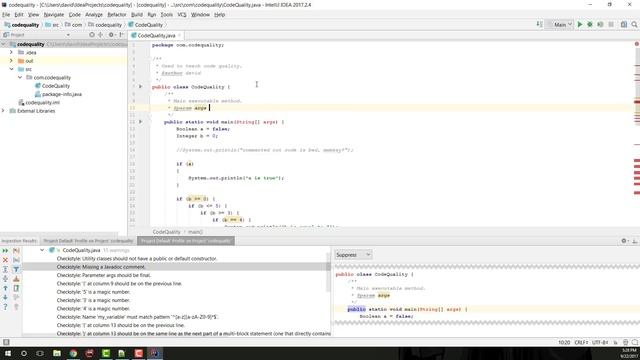Click the gray Stop icon in toolbar
The height and width of the screenshot is (360, 640).
pyautogui.click(x=611, y=24)
